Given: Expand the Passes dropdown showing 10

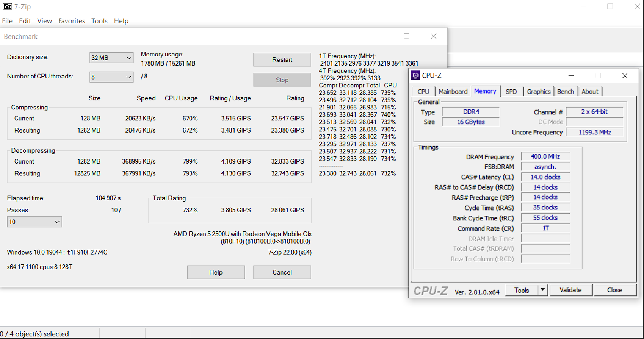Looking at the screenshot, I should [34, 222].
